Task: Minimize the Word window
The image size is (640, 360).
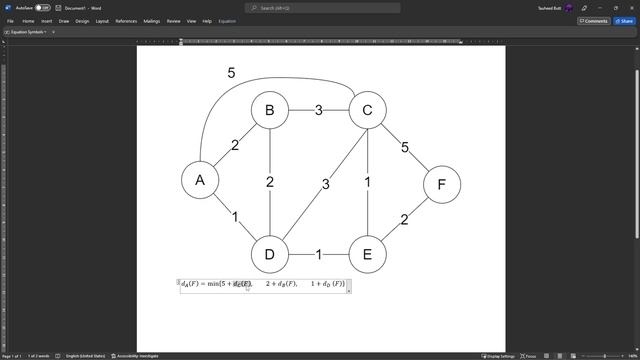Action: point(600,8)
